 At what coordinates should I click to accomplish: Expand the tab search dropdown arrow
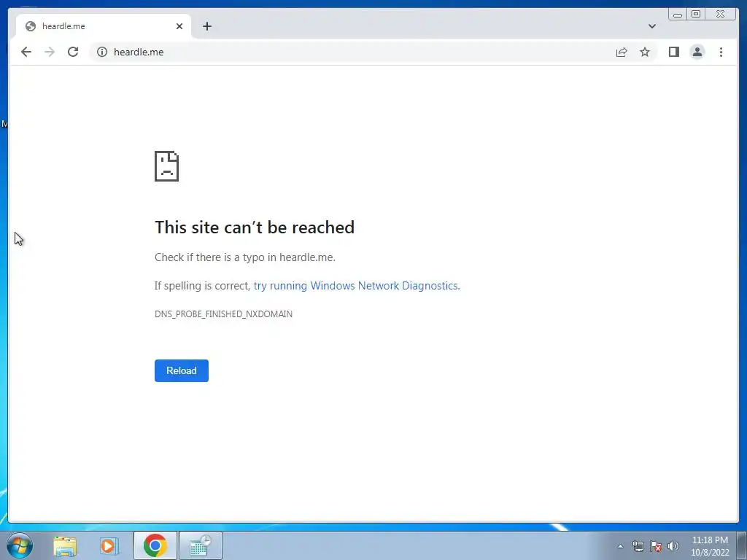651,26
